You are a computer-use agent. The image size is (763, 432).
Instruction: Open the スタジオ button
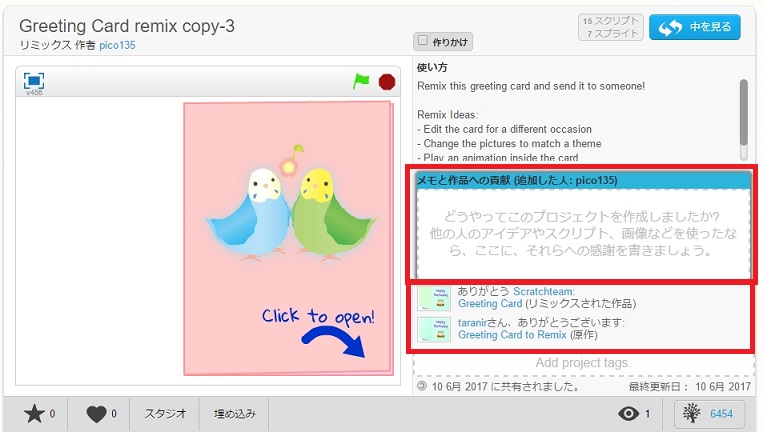[165, 414]
